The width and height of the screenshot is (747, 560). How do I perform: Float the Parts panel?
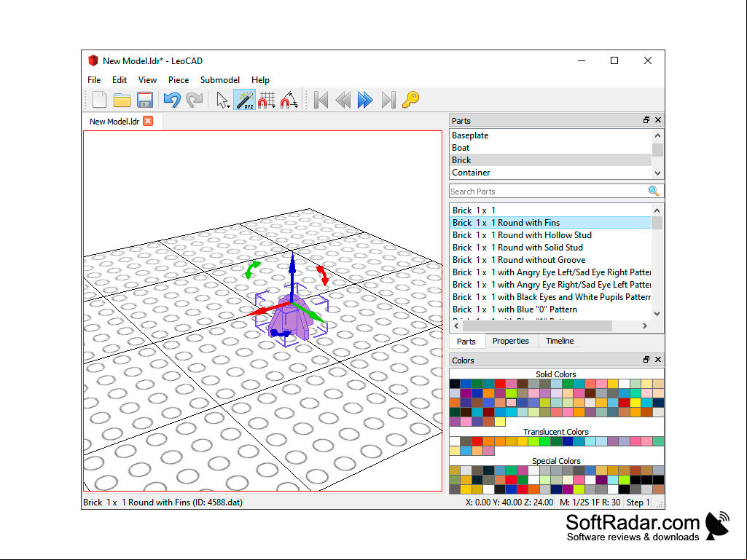(646, 120)
